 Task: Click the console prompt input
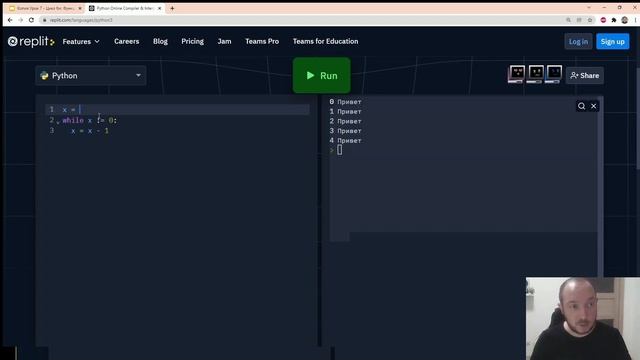340,150
